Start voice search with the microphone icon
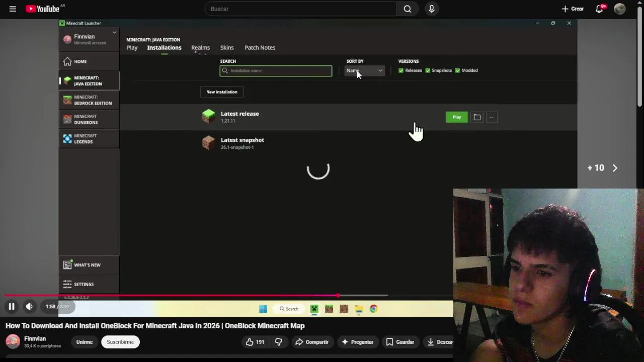The image size is (644, 362). point(431,9)
